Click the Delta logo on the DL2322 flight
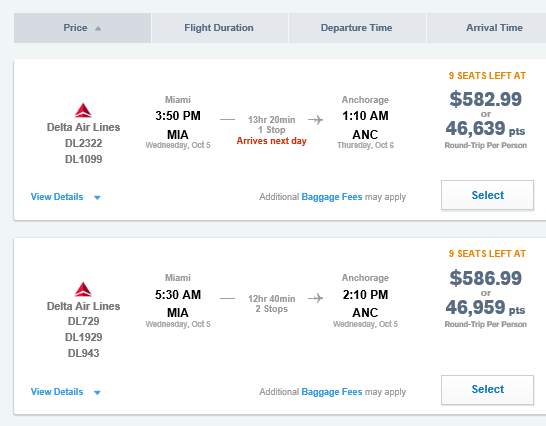Screen dimensions: 546x426 click(x=83, y=110)
